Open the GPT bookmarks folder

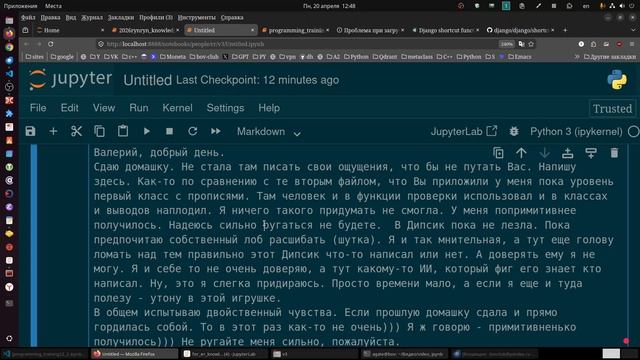240,57
